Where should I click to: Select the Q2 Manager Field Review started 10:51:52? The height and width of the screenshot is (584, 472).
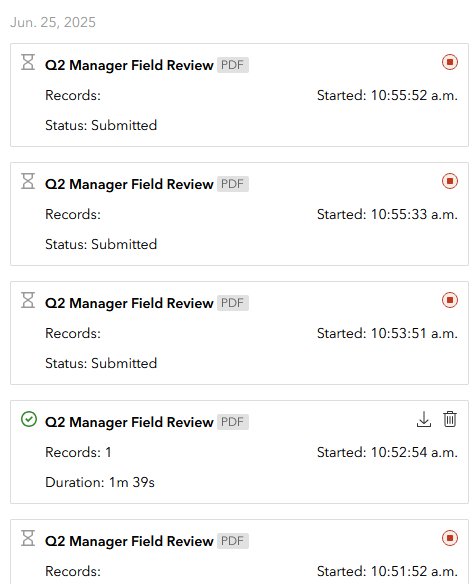pos(129,541)
